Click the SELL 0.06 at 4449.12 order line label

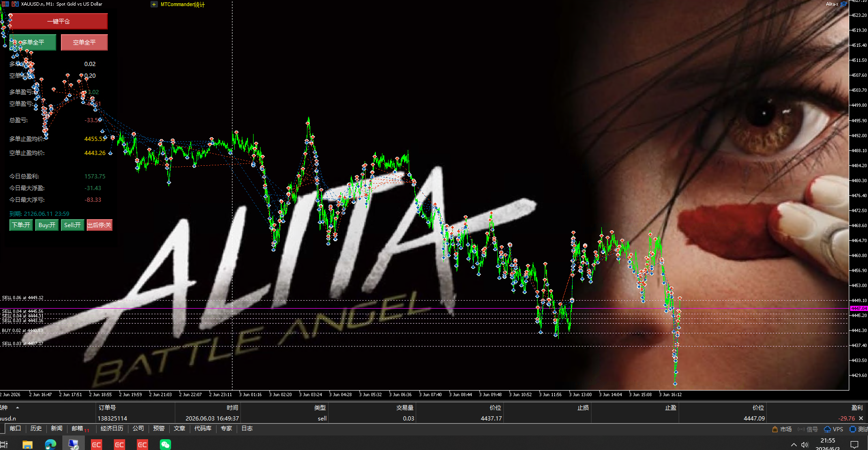point(22,298)
